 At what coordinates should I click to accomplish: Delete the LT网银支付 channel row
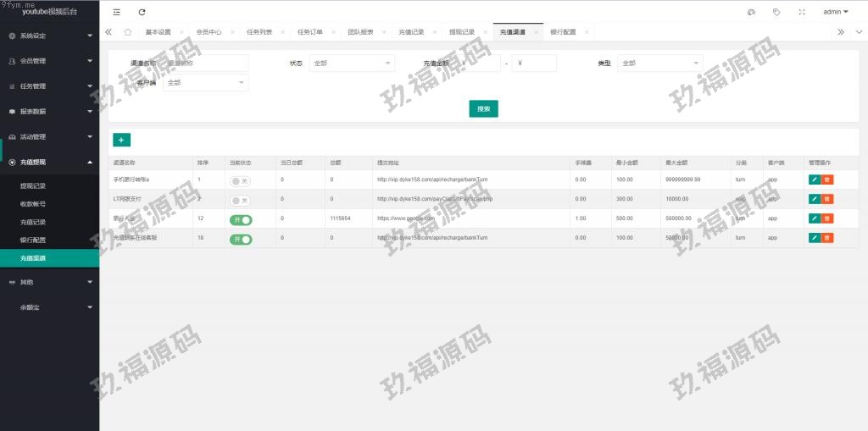tap(827, 199)
